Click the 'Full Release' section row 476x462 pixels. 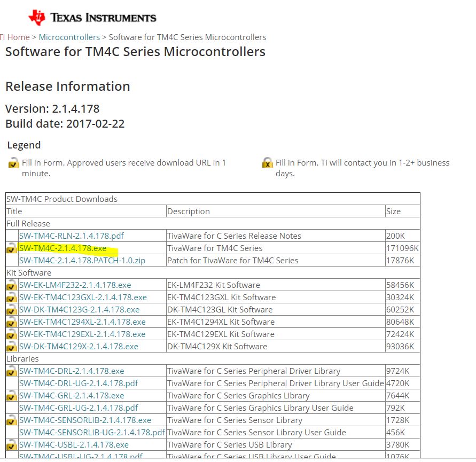tap(213, 223)
